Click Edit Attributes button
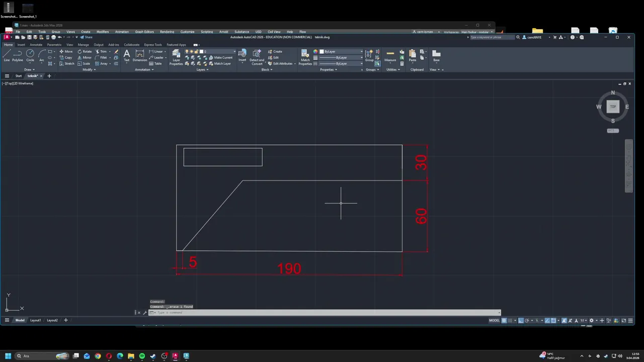 coord(281,63)
